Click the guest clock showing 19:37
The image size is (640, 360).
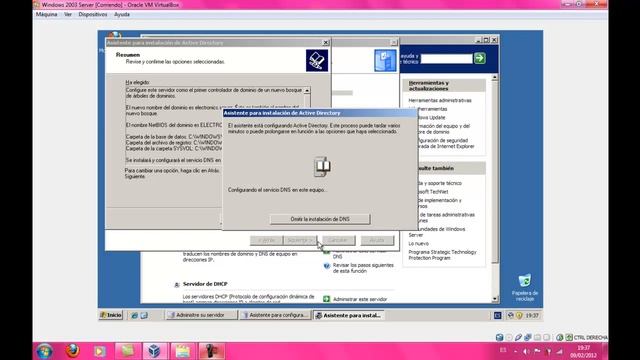click(532, 315)
